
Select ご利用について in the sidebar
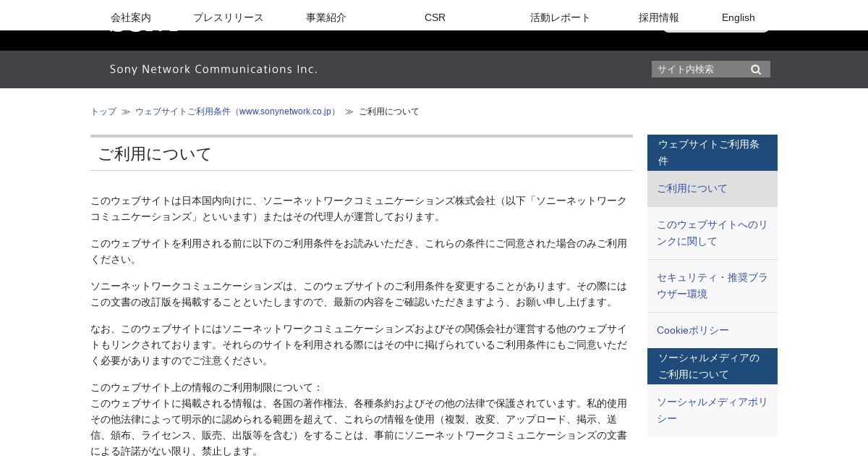click(x=712, y=189)
